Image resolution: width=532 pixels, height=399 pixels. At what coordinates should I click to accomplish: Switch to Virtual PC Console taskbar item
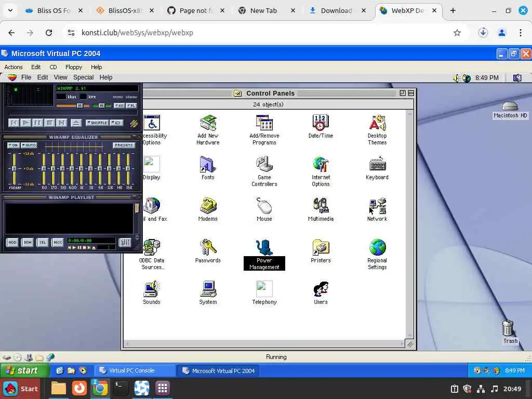point(135,370)
